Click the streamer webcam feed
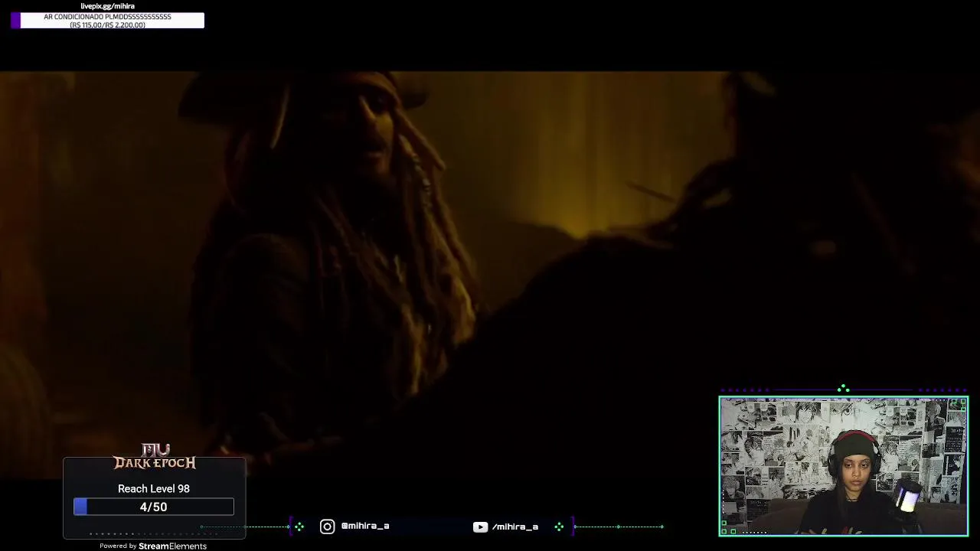 coord(844,466)
